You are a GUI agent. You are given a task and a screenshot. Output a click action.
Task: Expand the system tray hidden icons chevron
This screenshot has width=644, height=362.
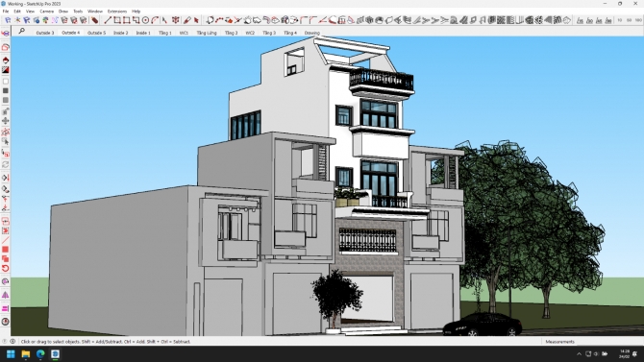click(x=579, y=353)
